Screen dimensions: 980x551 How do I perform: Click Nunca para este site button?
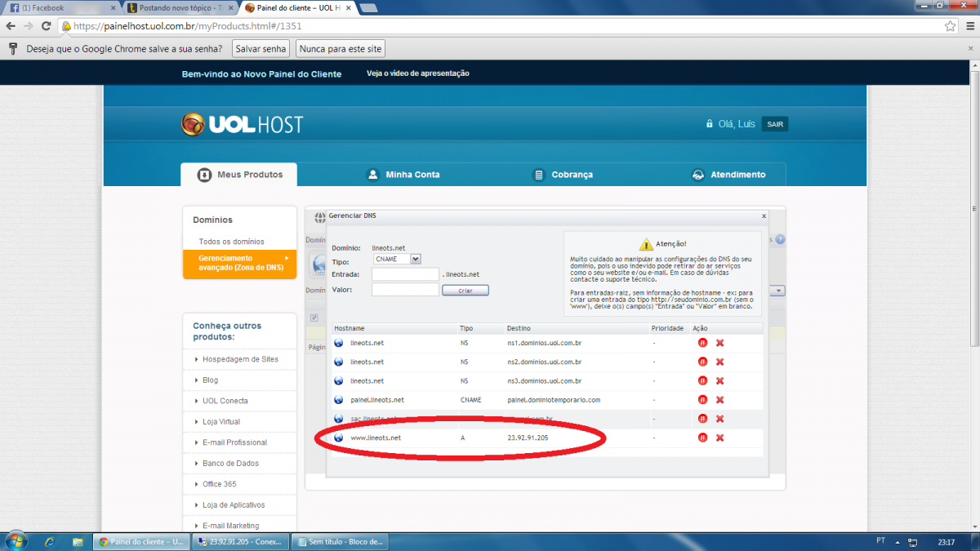[341, 49]
